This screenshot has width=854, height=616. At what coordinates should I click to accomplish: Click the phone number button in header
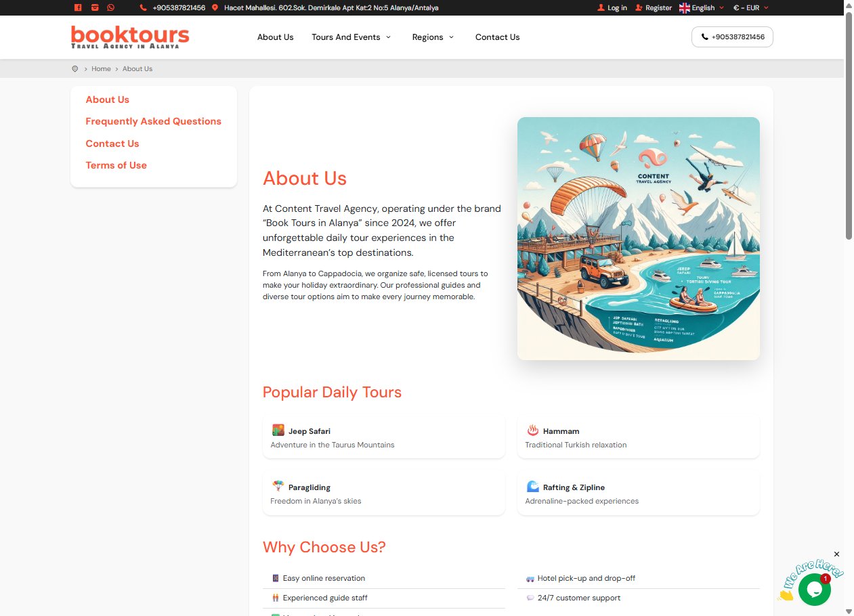coord(732,37)
